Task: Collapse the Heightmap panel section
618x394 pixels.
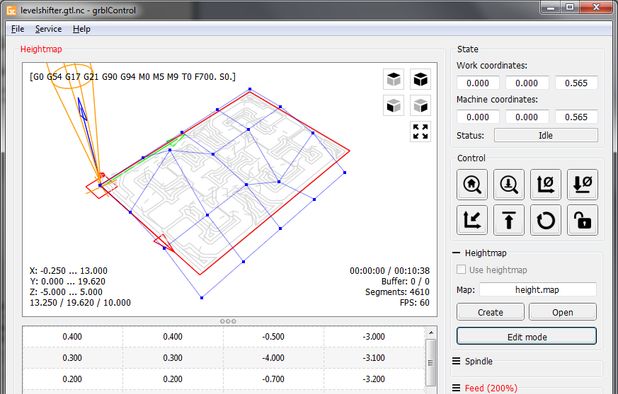Action: point(456,253)
